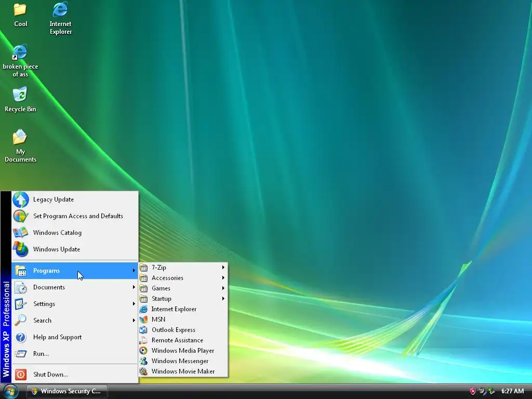Click the Windows Messenger icon

coord(143,361)
